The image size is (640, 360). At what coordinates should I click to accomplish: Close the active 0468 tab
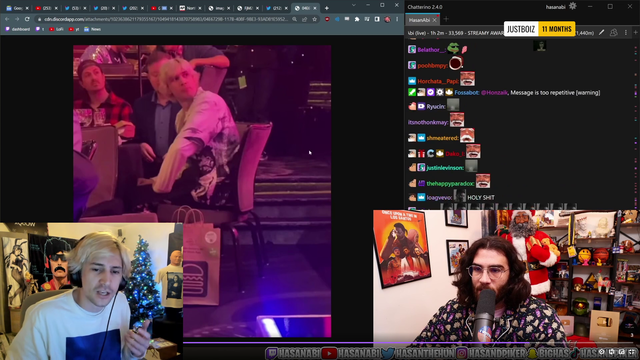click(315, 8)
